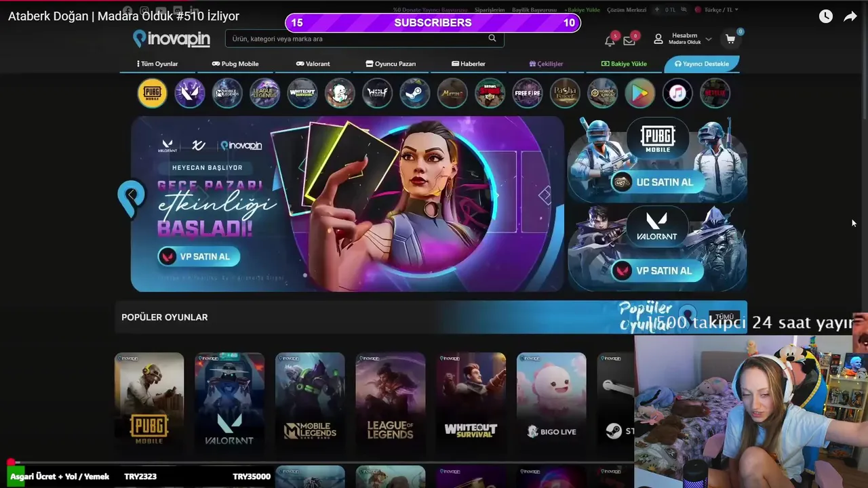Open the Wolf Team round category icon
868x488 pixels.
[x=377, y=94]
